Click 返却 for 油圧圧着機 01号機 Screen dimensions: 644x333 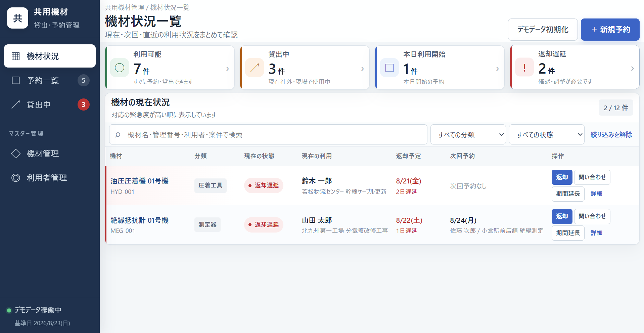(x=562, y=177)
